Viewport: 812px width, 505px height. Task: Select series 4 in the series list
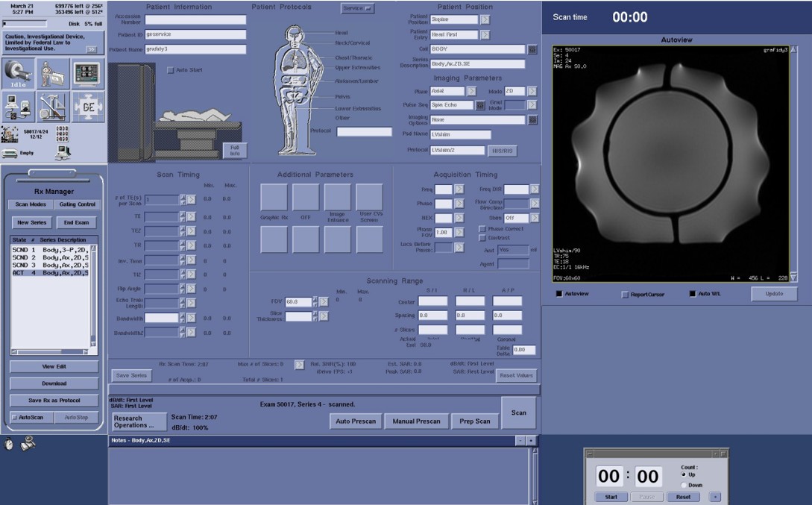point(50,273)
